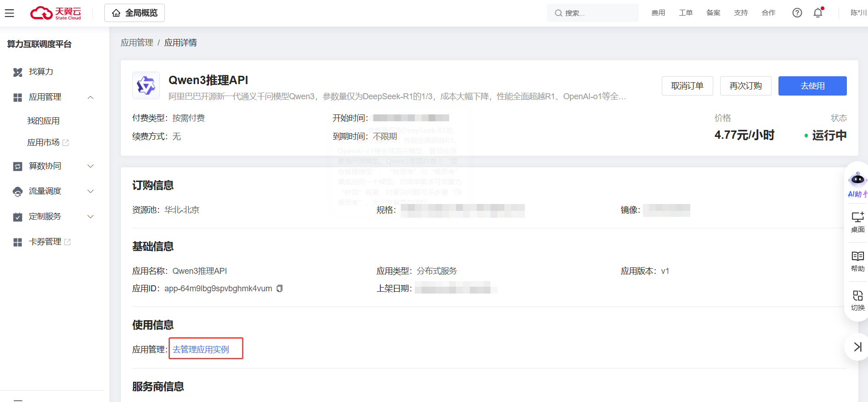
Task: Click the 按需付费 payment type value
Action: pyautogui.click(x=188, y=118)
